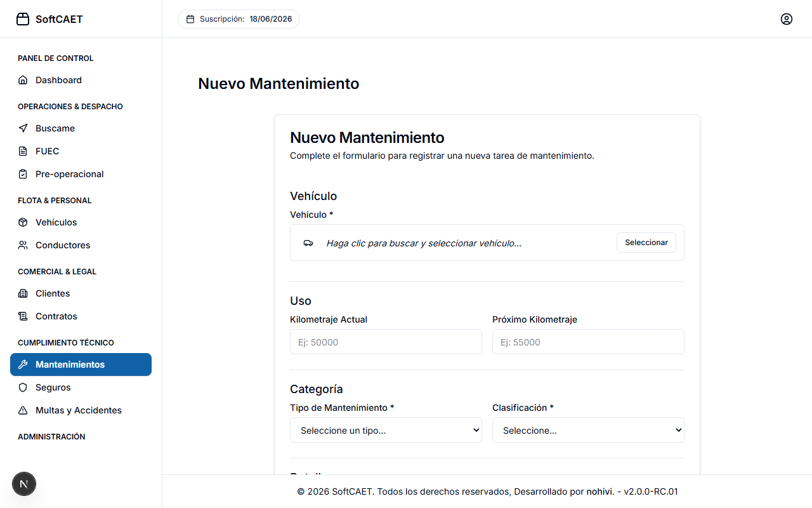Click the Conductores people icon

click(23, 245)
